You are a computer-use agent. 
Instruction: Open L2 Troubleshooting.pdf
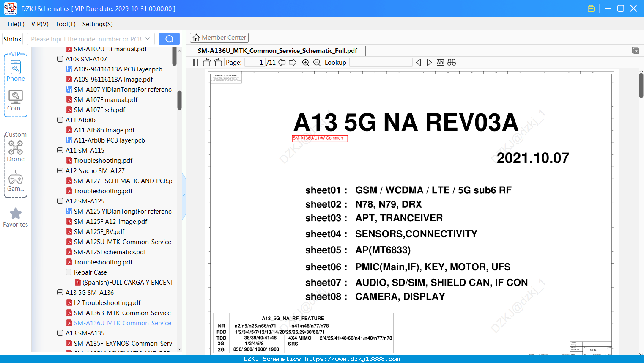(104, 303)
